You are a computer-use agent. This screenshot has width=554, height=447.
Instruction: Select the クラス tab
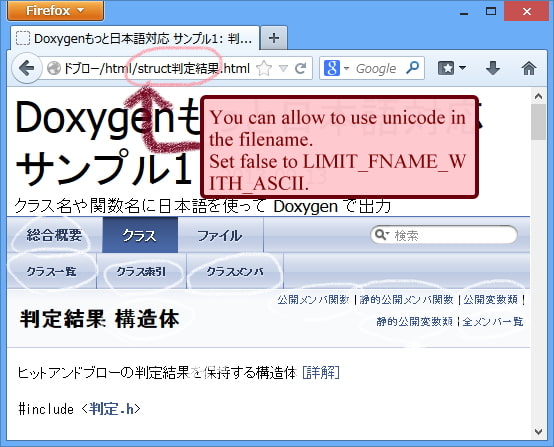click(140, 235)
